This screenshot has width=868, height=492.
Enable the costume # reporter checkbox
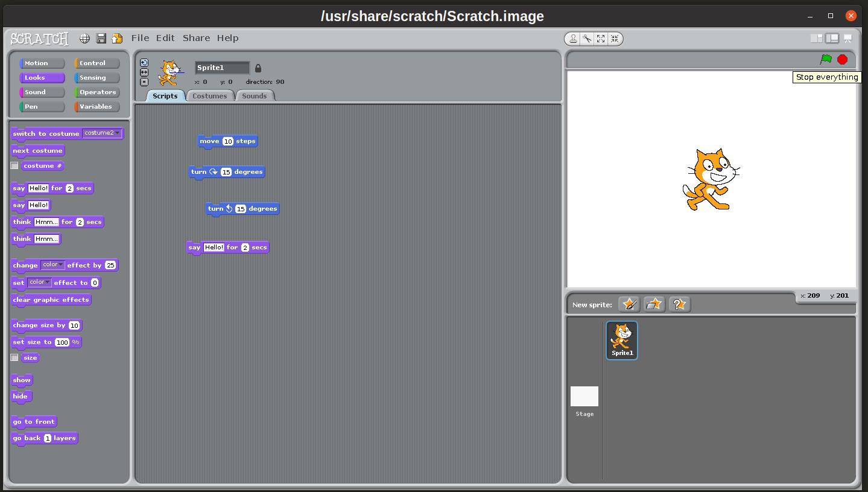tap(14, 165)
